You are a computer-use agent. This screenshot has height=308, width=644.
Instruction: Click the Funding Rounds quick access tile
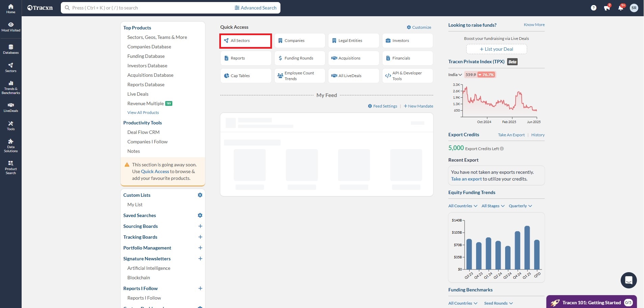point(299,58)
